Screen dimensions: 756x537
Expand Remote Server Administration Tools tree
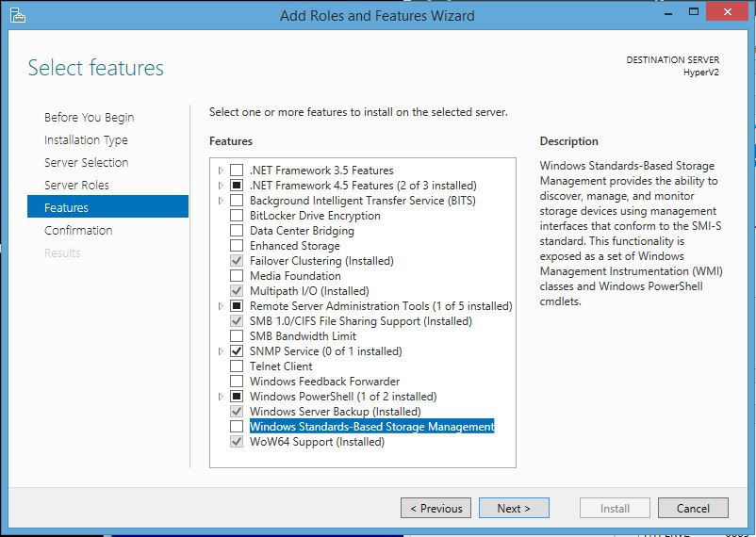(x=222, y=306)
